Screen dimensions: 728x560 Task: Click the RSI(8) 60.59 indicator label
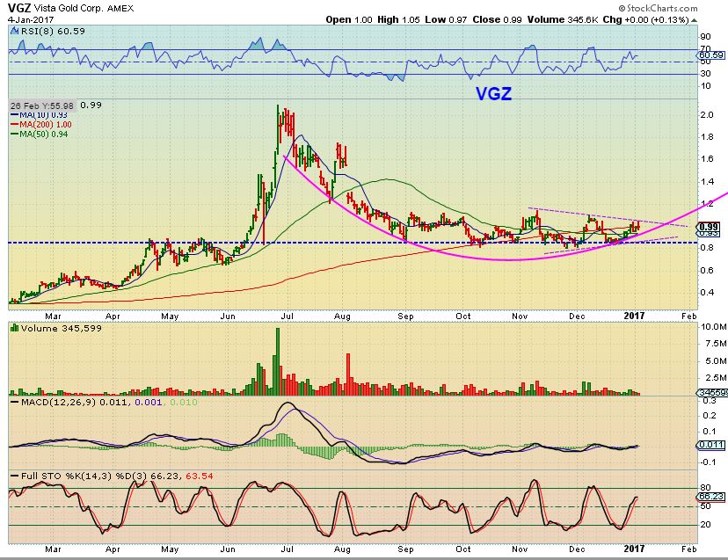pyautogui.click(x=52, y=31)
